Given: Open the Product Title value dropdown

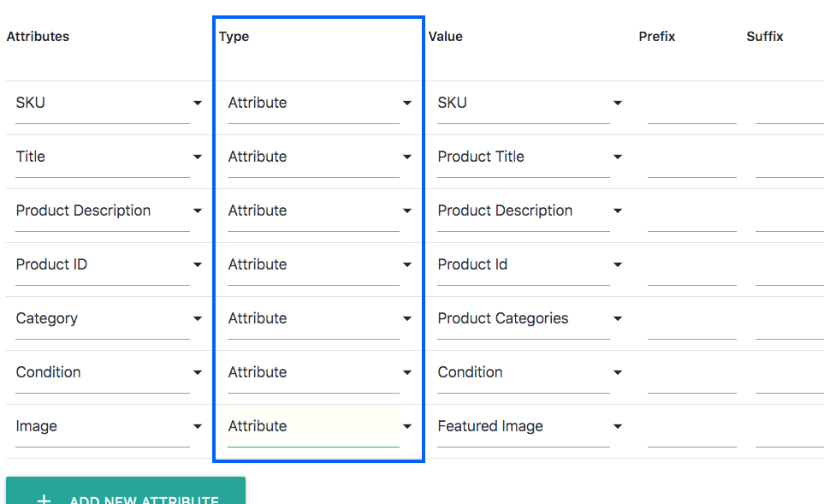Looking at the screenshot, I should pyautogui.click(x=530, y=157).
